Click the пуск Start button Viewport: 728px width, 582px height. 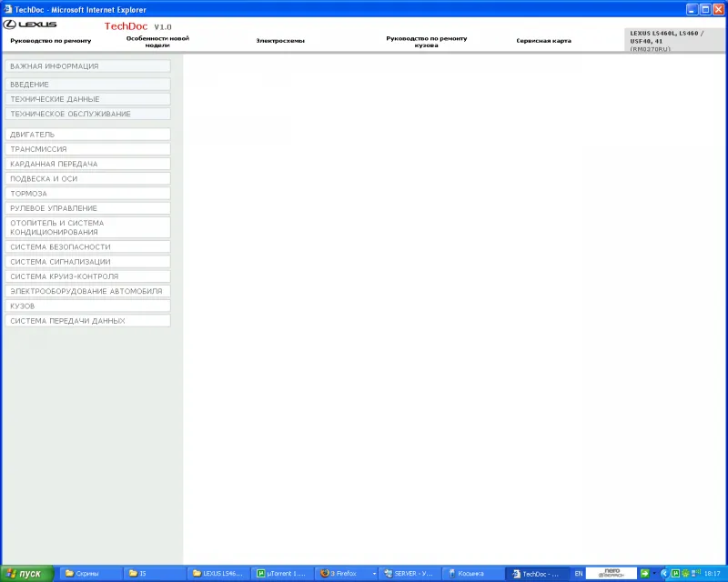(x=27, y=574)
